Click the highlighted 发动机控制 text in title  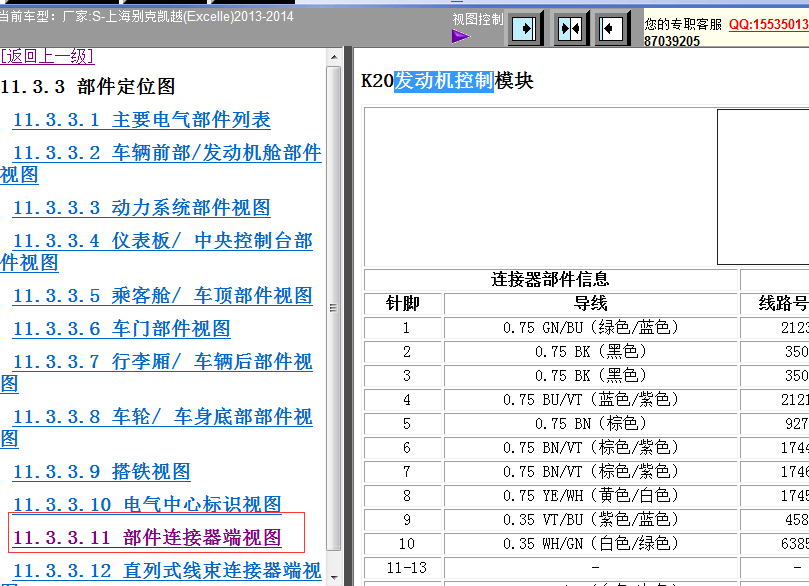(444, 81)
